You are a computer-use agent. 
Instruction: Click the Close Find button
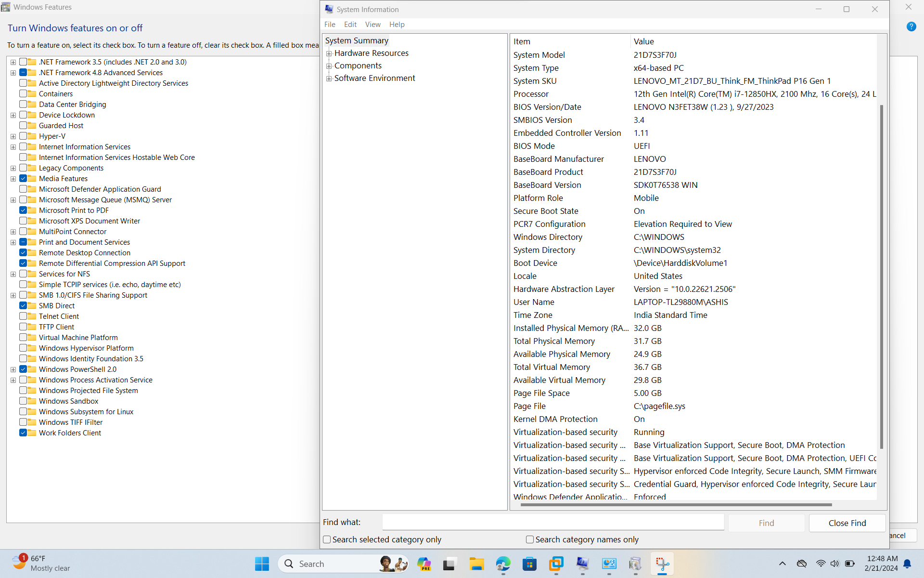847,523
